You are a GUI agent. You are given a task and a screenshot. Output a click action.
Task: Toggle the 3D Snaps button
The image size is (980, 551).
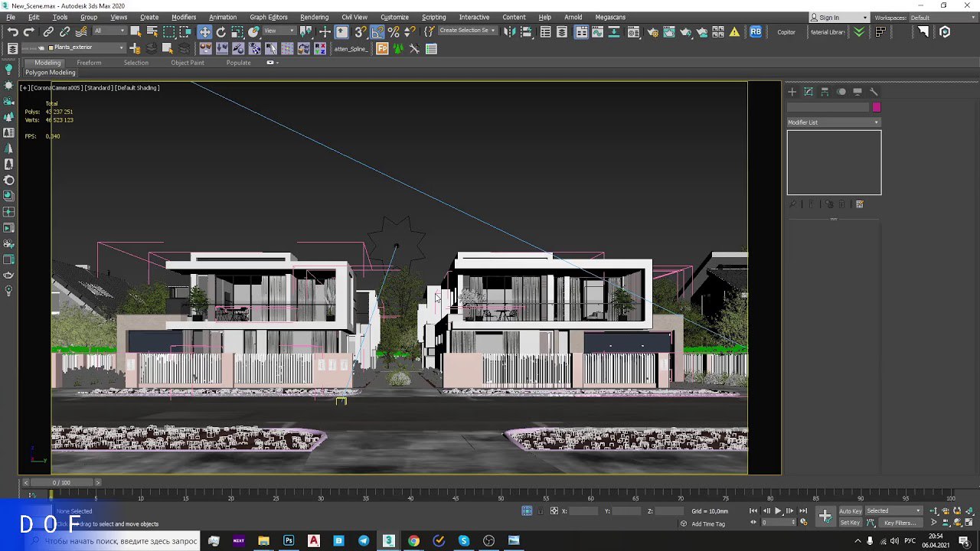[360, 31]
